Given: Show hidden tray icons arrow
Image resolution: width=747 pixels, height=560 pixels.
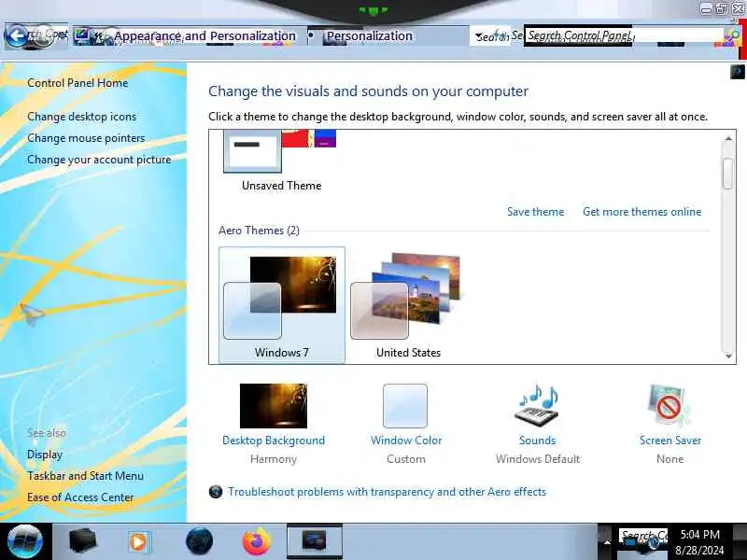Looking at the screenshot, I should (607, 542).
